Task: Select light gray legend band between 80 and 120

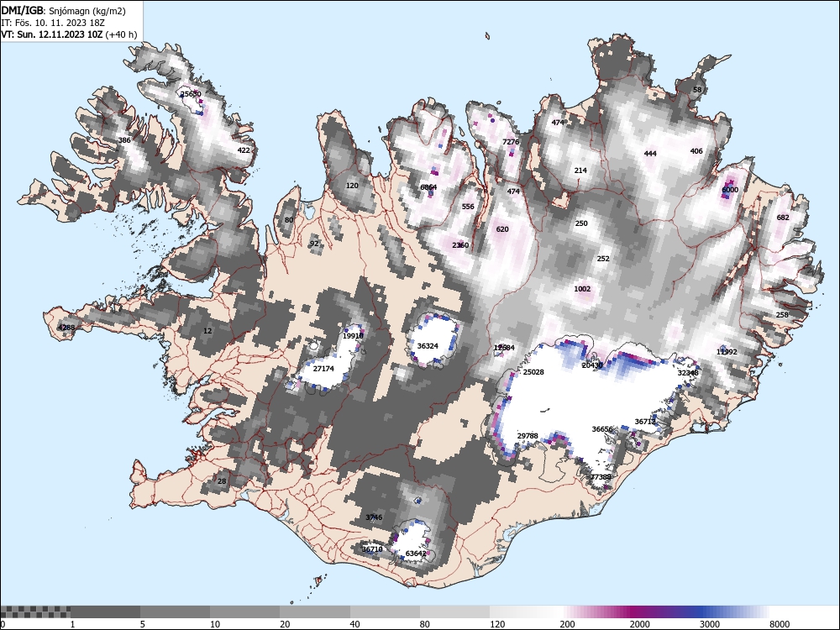Action: (x=454, y=612)
